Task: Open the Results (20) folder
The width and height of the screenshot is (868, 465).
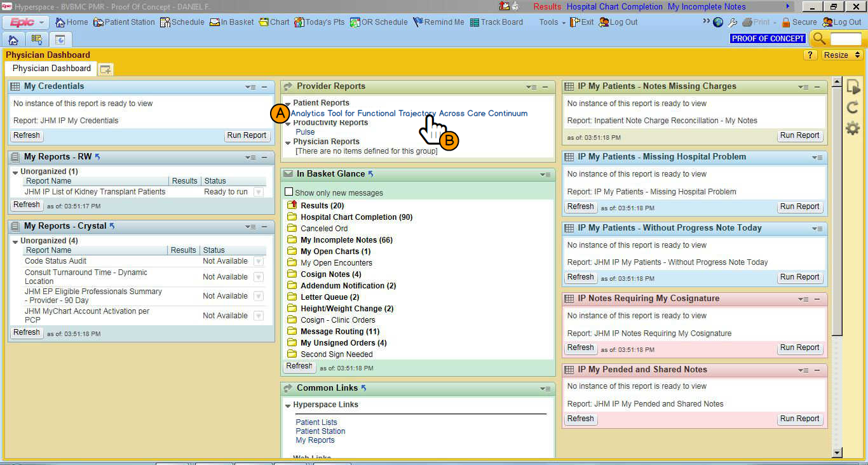Action: [x=322, y=206]
